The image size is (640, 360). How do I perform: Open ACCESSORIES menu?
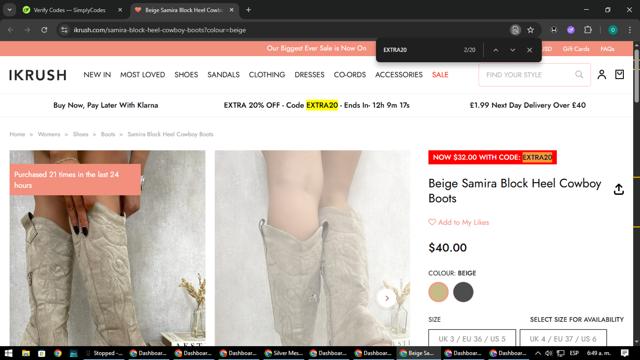399,75
